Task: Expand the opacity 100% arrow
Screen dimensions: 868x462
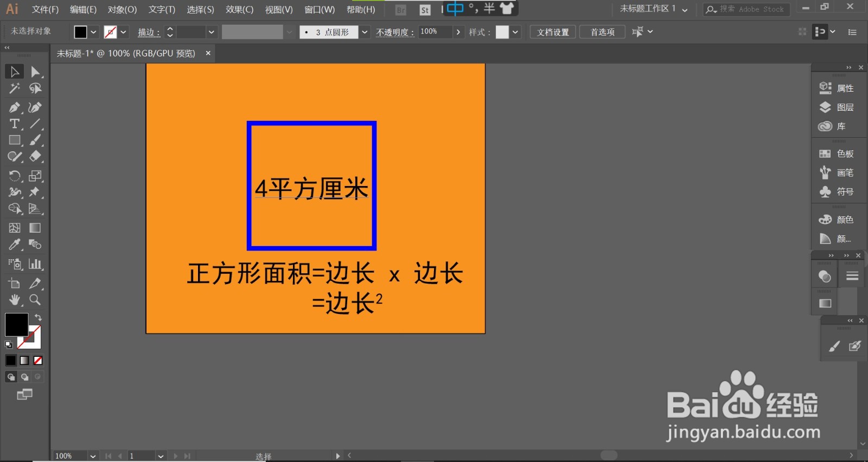Action: tap(458, 32)
